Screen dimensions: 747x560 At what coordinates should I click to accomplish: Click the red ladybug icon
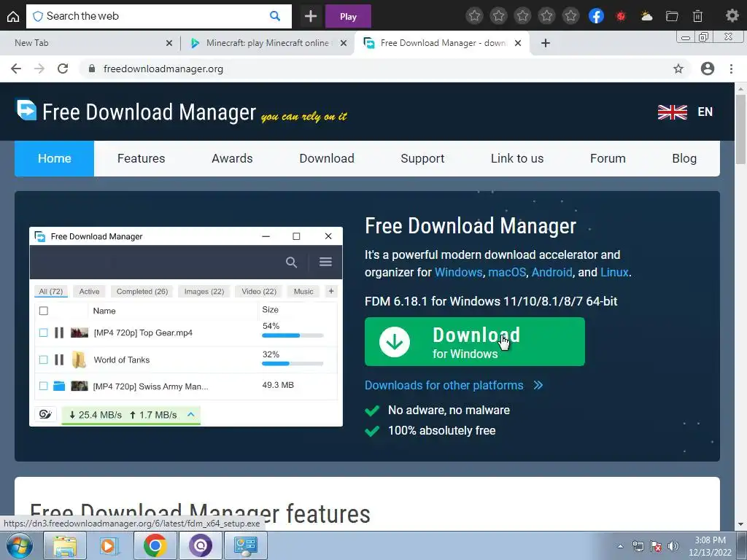pos(621,16)
